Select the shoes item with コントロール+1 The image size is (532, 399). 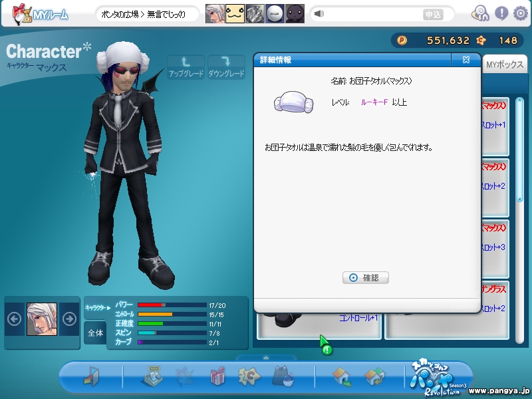(319, 326)
